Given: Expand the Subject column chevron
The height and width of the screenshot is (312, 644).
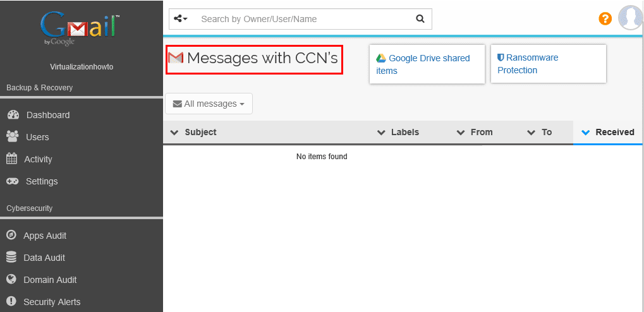Looking at the screenshot, I should (175, 132).
